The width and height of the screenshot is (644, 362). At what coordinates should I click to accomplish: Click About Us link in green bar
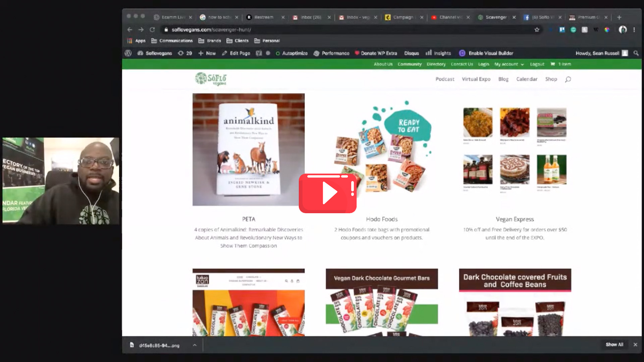[x=383, y=64]
